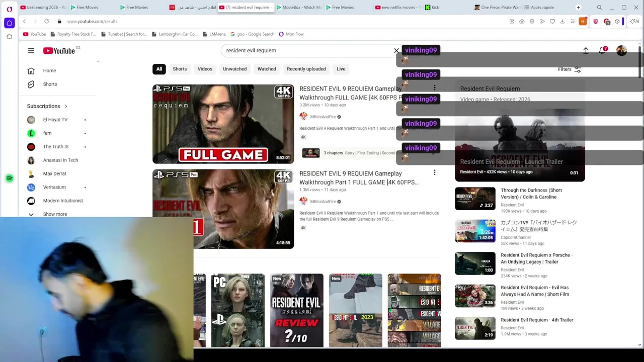Open the YouTube guide hamburger menu
Viewport: 644px width, 362px height.
(31, 51)
